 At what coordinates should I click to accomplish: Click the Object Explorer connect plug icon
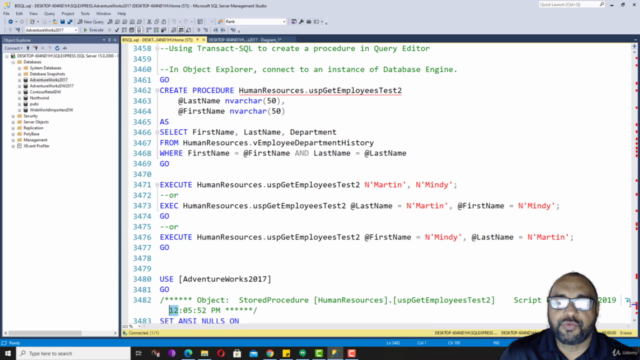(x=28, y=48)
